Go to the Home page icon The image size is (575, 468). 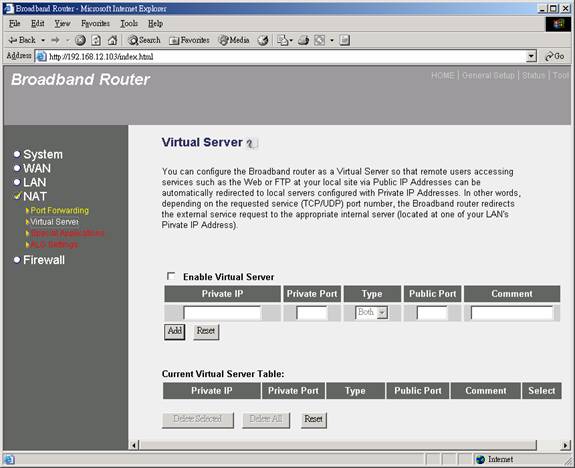point(113,40)
